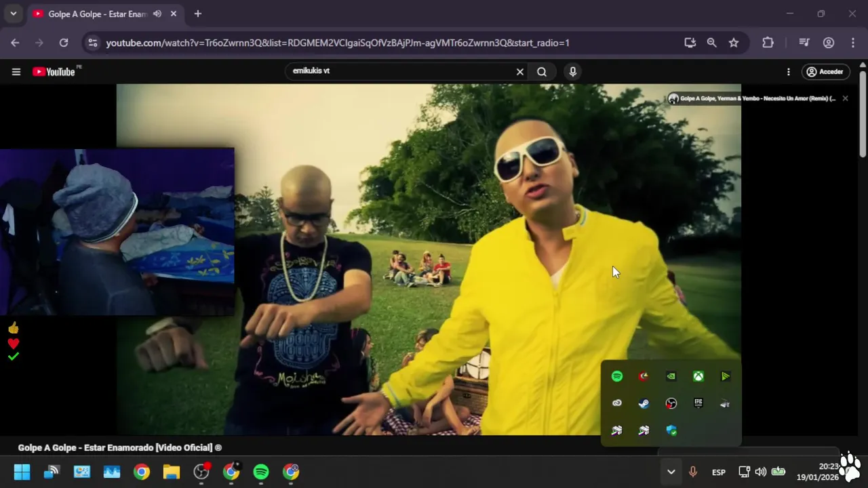868x488 pixels.
Task: Open File Explorer from the taskbar
Action: (172, 472)
